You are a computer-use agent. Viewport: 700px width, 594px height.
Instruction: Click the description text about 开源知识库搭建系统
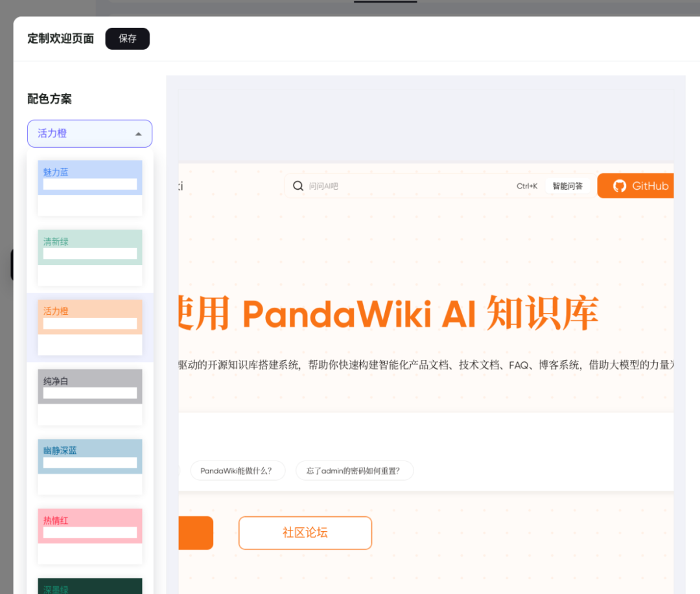[x=426, y=365]
